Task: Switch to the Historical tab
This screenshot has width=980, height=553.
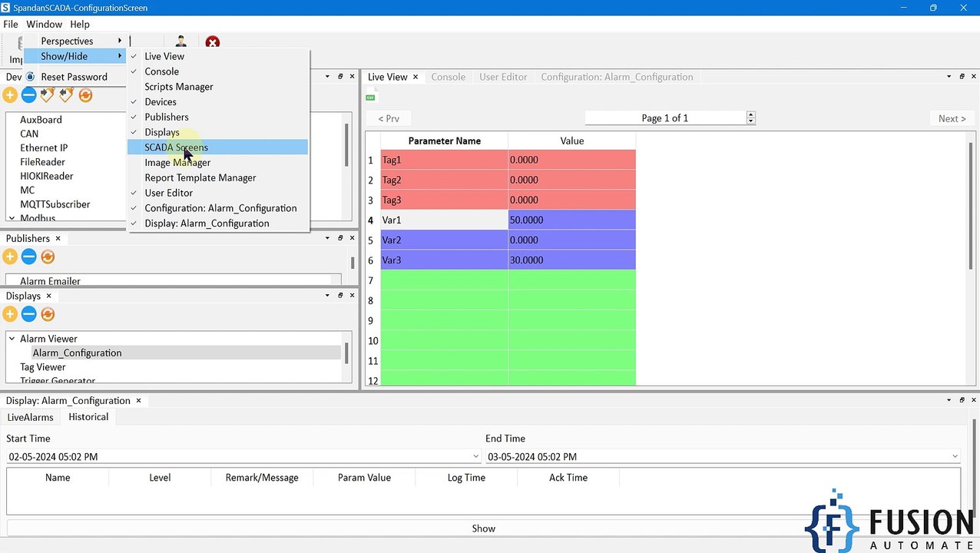Action: 88,417
